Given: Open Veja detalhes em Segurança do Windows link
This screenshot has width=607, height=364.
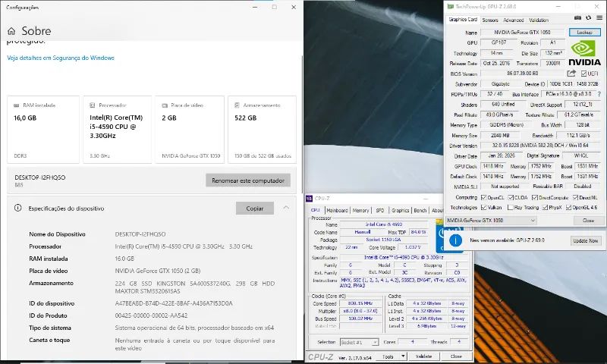Looking at the screenshot, I should click(61, 58).
